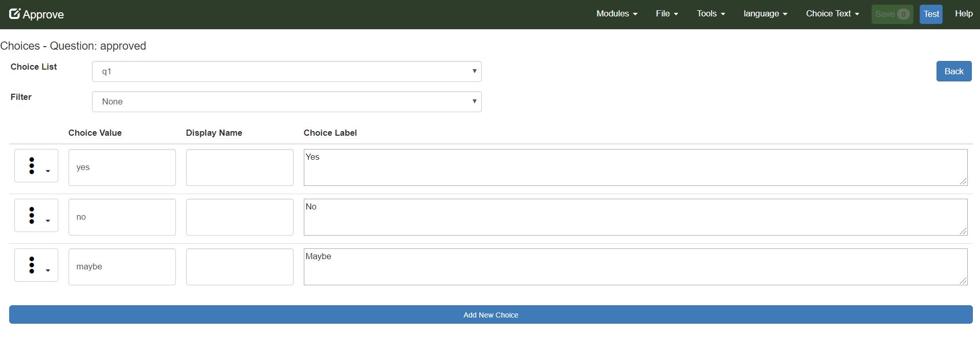This screenshot has height=337, width=980.
Task: Open the three-dot menu for the yes row
Action: [36, 166]
